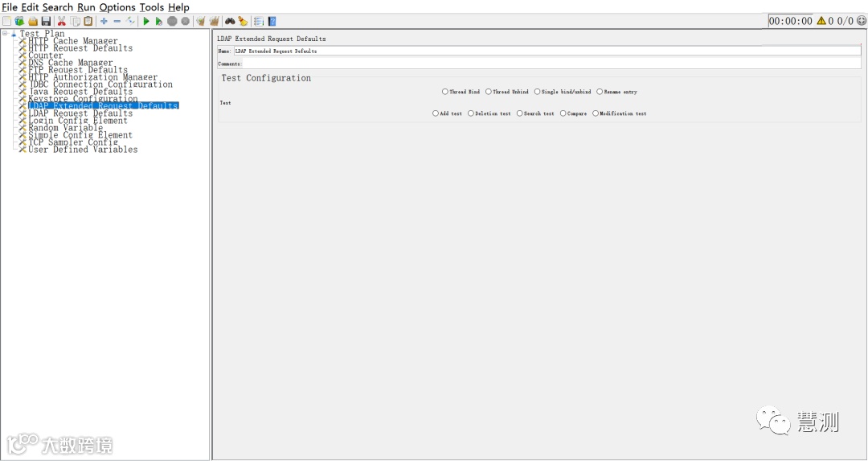Select HTTP Request Defaults in tree
868x461 pixels.
point(80,48)
